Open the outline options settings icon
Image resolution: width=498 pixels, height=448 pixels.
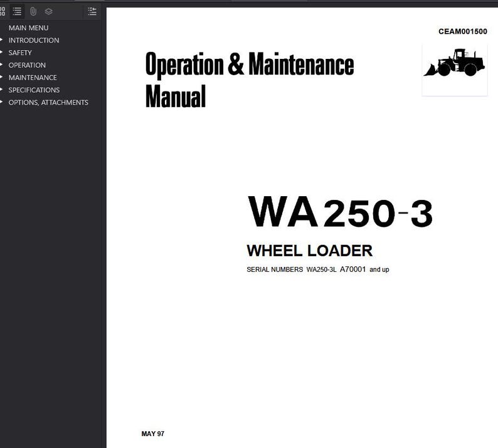click(x=92, y=12)
